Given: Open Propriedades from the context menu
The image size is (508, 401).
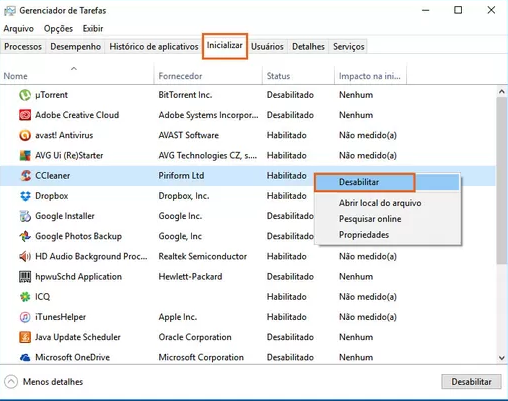Looking at the screenshot, I should [x=364, y=235].
